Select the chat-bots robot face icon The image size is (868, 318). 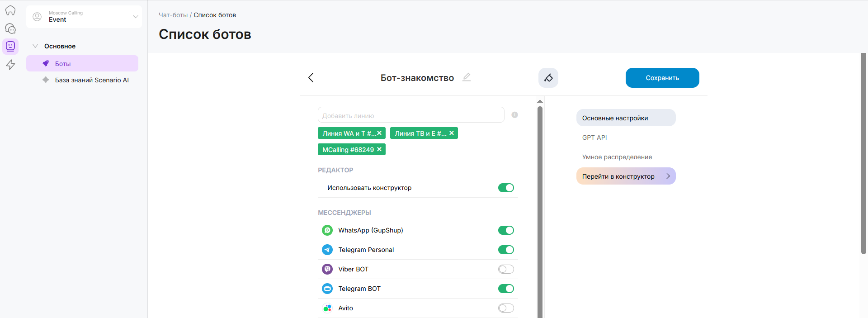click(x=10, y=46)
